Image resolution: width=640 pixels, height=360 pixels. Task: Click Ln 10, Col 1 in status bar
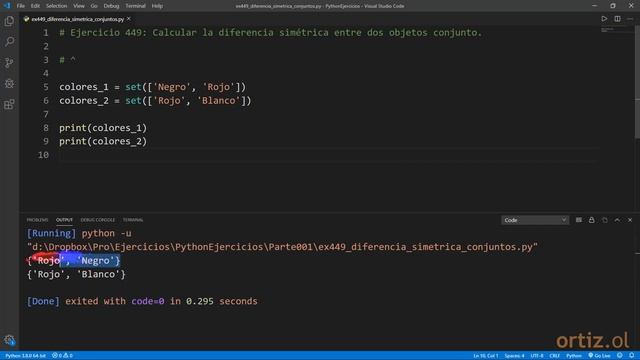[486, 356]
